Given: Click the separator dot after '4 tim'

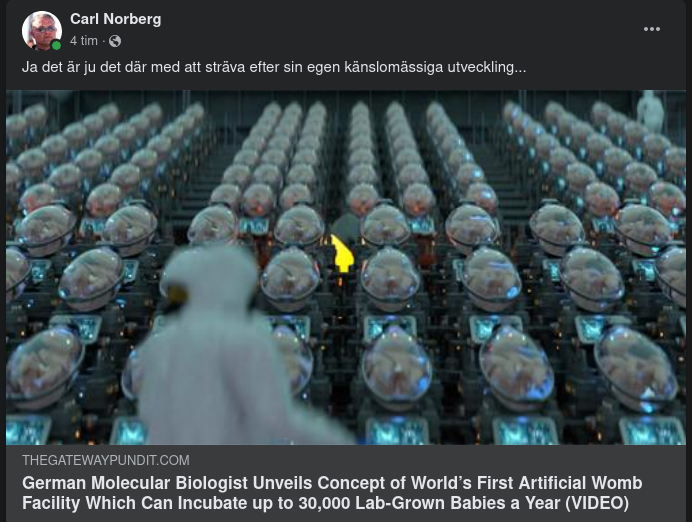Looking at the screenshot, I should tap(103, 41).
